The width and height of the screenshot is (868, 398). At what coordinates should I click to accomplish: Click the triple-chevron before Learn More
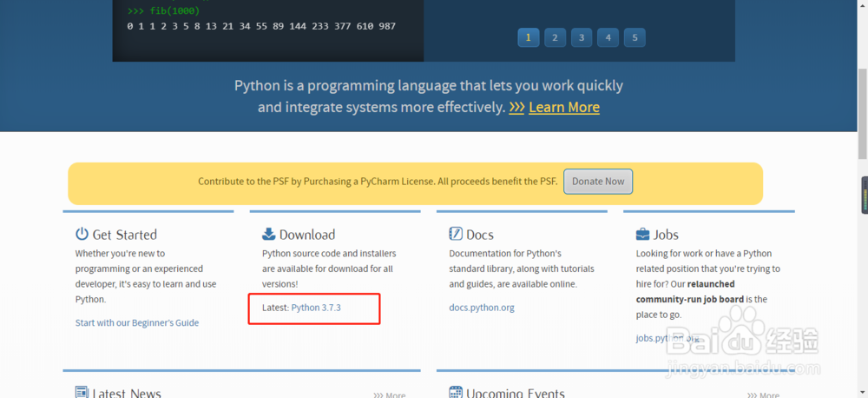[516, 108]
